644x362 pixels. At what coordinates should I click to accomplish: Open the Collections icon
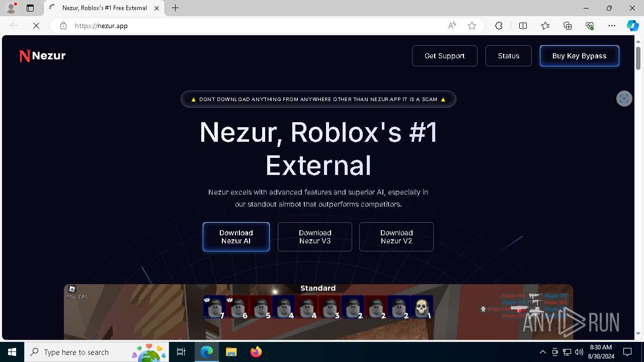(568, 26)
